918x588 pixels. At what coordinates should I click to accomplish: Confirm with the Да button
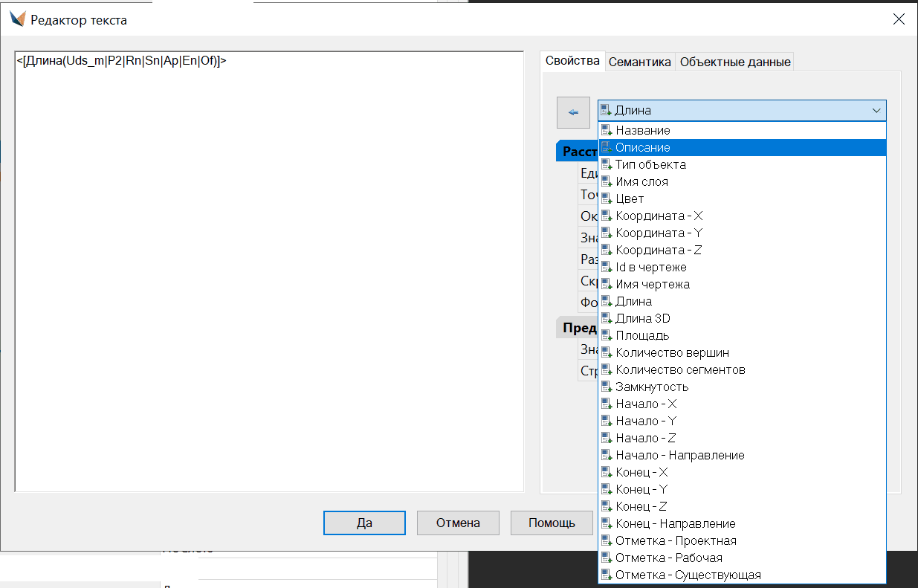point(364,523)
